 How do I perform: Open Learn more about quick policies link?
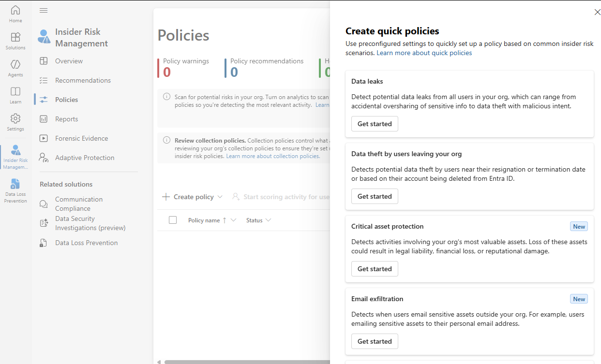point(424,53)
